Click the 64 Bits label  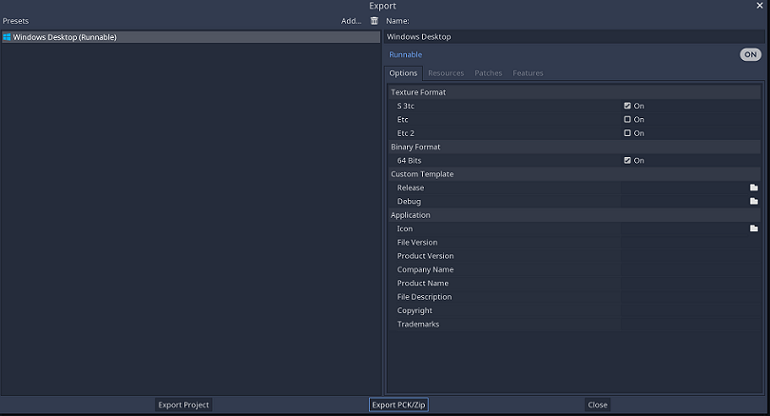(409, 161)
